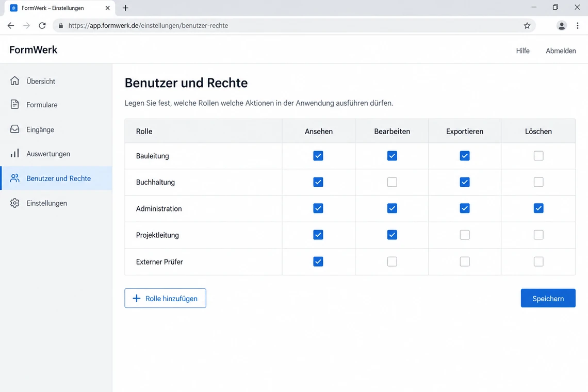Viewport: 588px width, 392px height.
Task: Open Eingänge in the sidebar
Action: (x=56, y=129)
